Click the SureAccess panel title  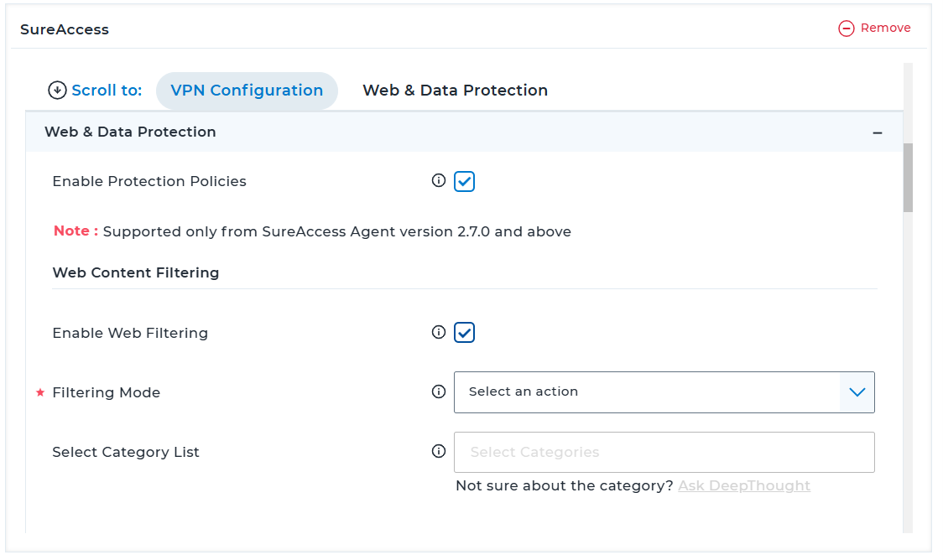tap(65, 29)
